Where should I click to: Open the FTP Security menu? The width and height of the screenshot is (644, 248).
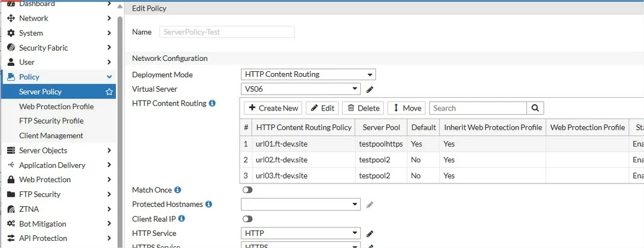click(59, 195)
